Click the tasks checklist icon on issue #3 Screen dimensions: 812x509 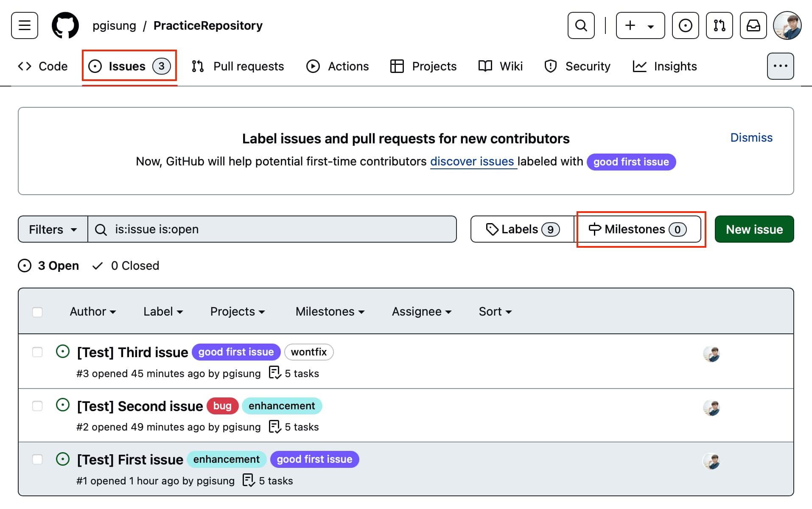point(275,373)
